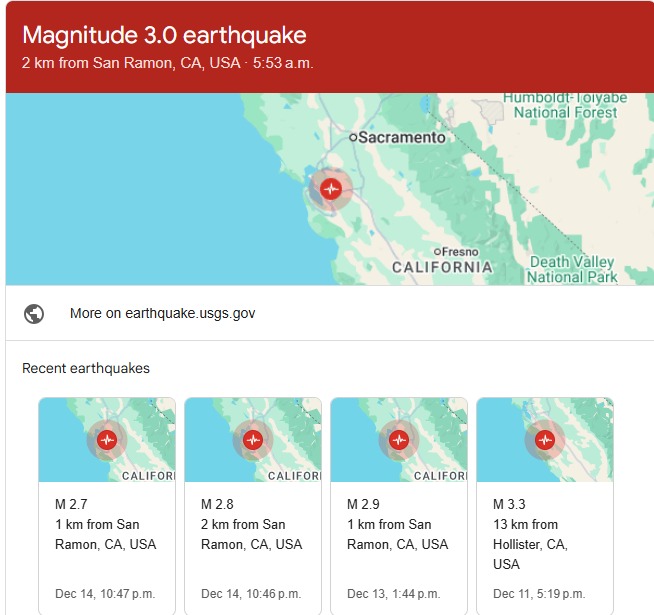Click epicenter icon on M 2.7 card
Image resolution: width=654 pixels, height=615 pixels.
tap(107, 439)
